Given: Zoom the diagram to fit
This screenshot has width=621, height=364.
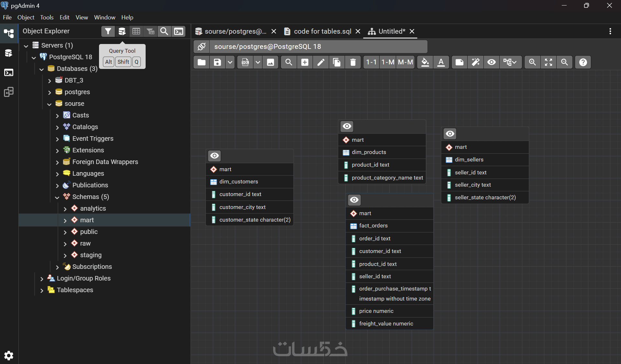Looking at the screenshot, I should 549,62.
